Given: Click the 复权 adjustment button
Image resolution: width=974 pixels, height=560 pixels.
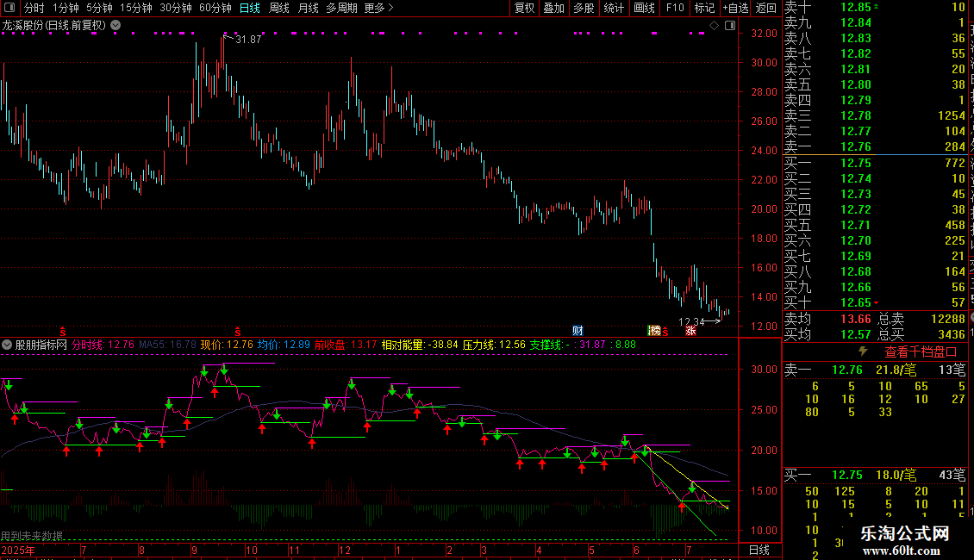Looking at the screenshot, I should pos(524,8).
